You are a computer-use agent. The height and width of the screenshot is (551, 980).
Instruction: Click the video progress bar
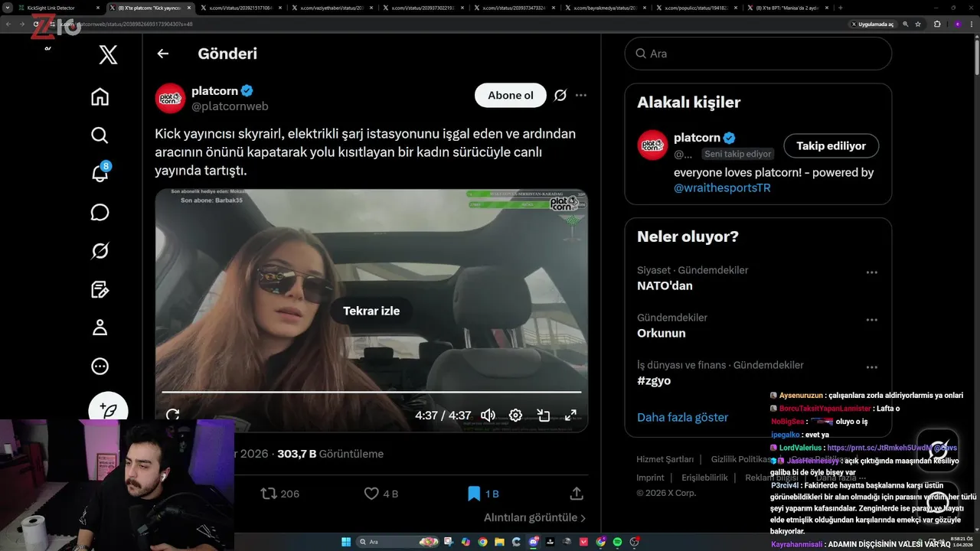point(371,392)
